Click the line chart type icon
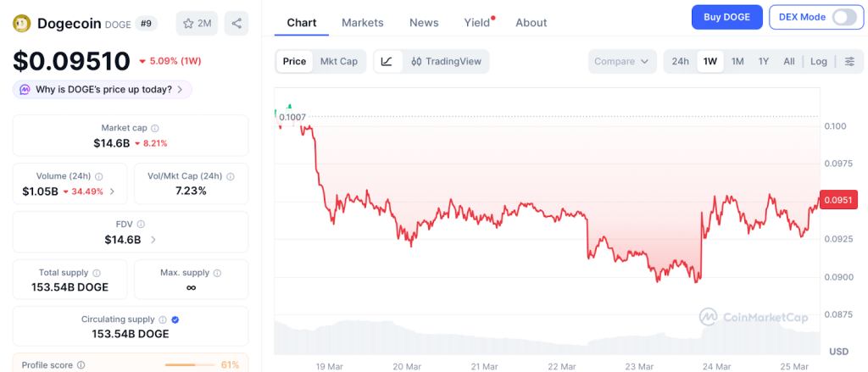This screenshot has width=868, height=372. [387, 61]
